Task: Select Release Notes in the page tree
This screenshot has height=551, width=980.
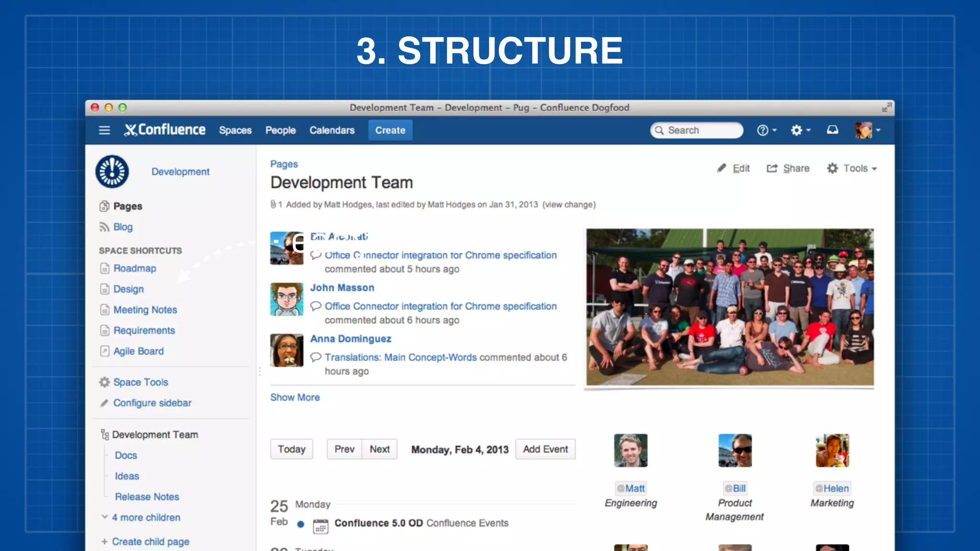Action: click(147, 497)
